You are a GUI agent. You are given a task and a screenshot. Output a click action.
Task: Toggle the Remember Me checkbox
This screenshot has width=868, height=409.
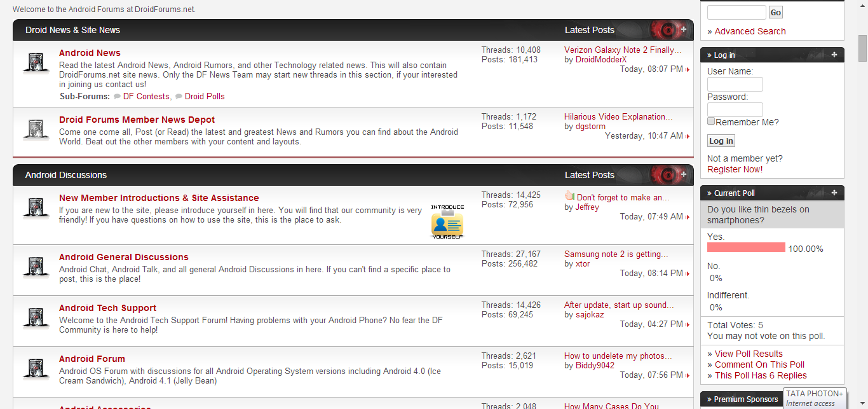click(712, 121)
